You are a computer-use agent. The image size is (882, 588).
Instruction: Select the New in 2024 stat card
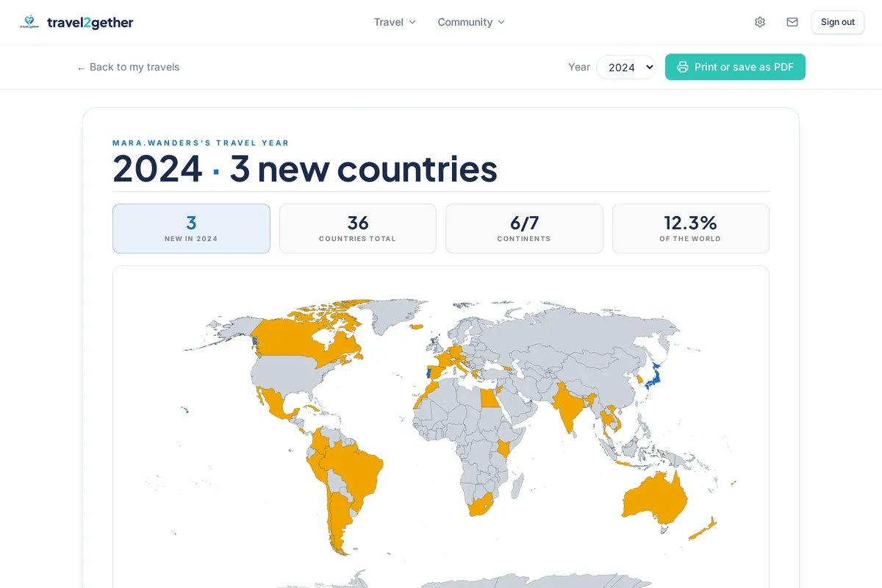point(191,229)
